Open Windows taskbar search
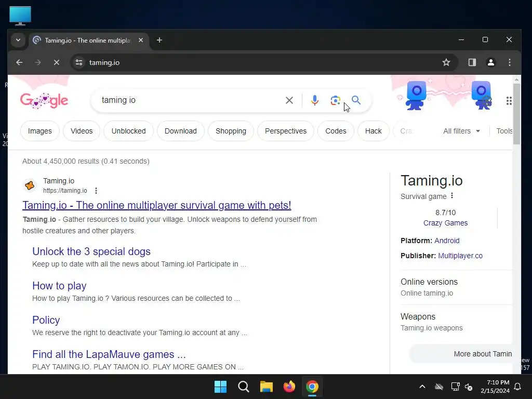 tap(243, 387)
